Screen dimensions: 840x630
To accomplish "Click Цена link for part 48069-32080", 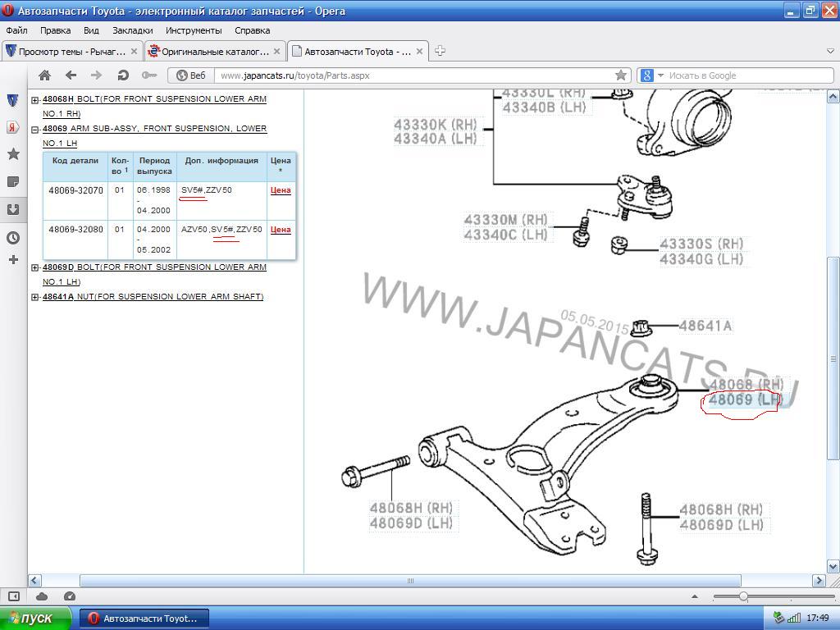I will click(281, 230).
